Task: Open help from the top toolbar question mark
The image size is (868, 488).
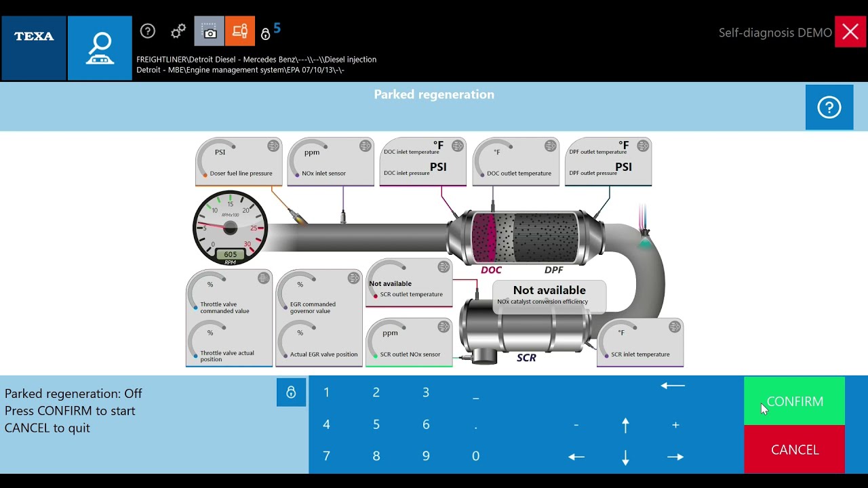Action: click(148, 31)
